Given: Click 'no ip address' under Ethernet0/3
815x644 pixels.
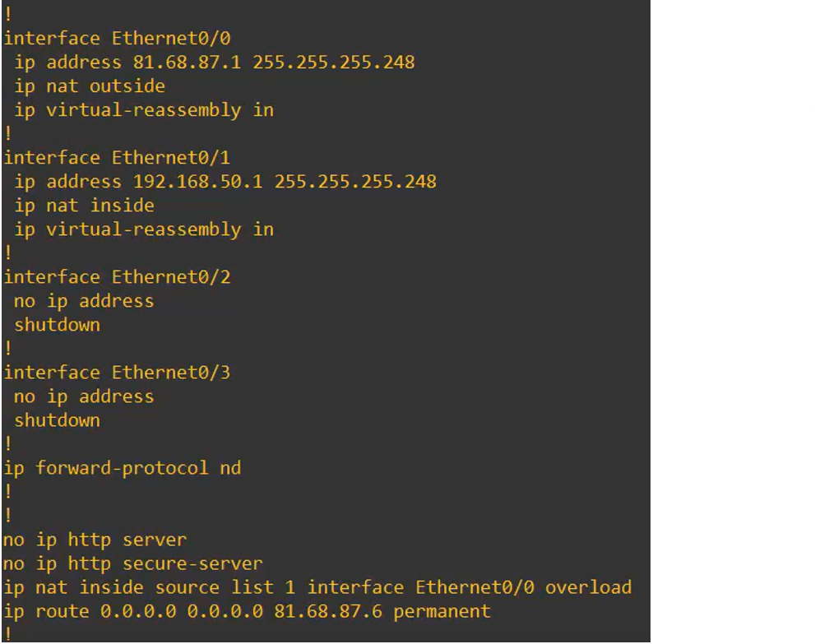Looking at the screenshot, I should click(x=84, y=396).
